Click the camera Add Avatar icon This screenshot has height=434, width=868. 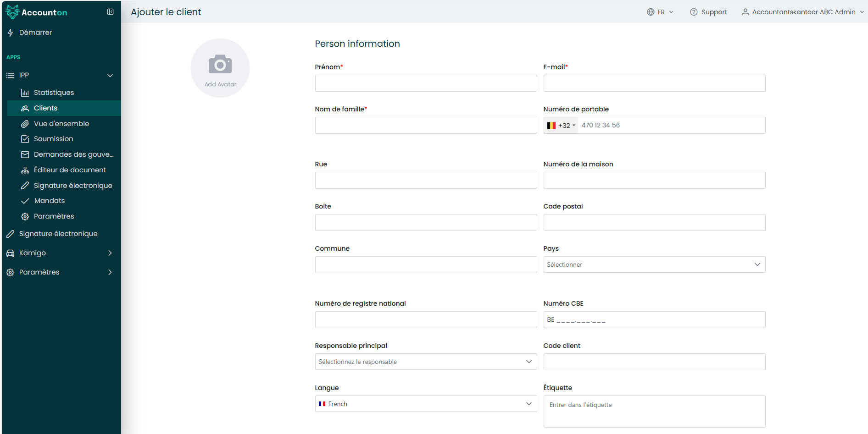pos(220,65)
